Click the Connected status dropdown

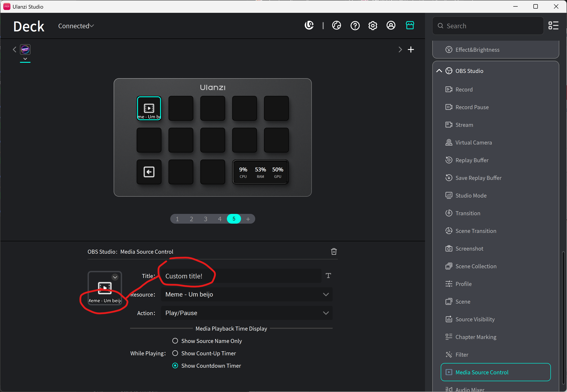(76, 26)
